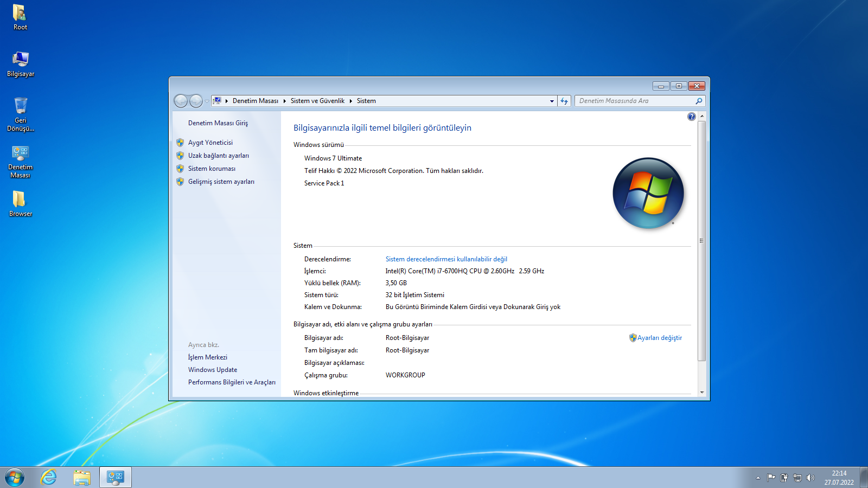Viewport: 868px width, 488px height.
Task: Click the network tray icon
Action: pyautogui.click(x=797, y=478)
